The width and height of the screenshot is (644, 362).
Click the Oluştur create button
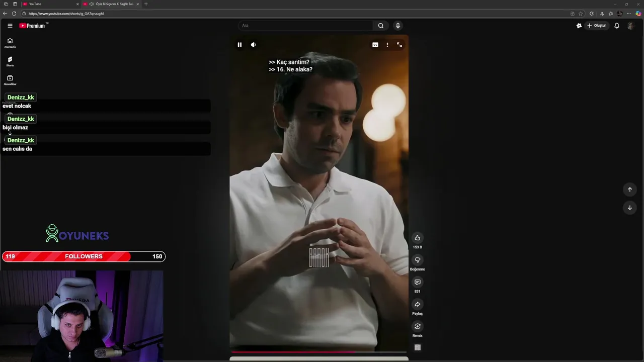(x=597, y=26)
